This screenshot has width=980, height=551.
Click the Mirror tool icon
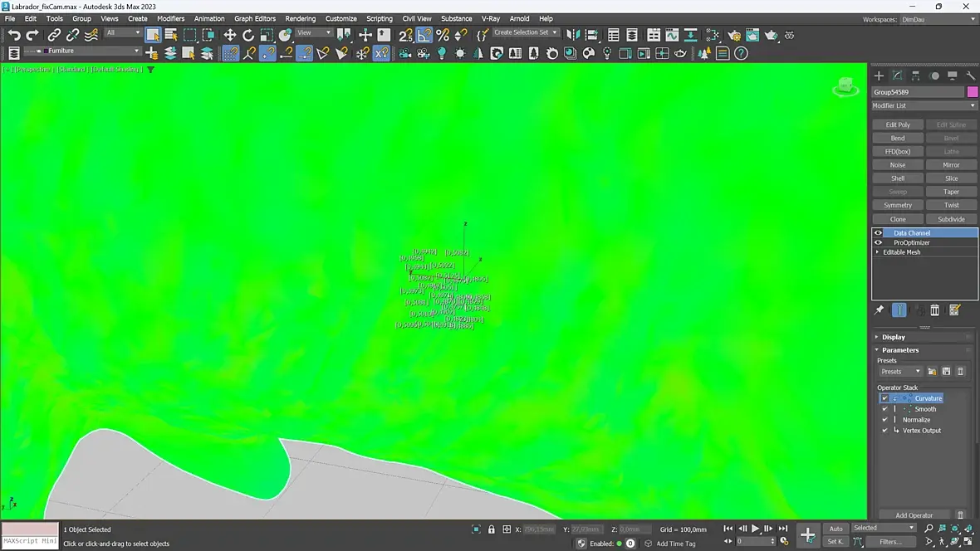[572, 35]
